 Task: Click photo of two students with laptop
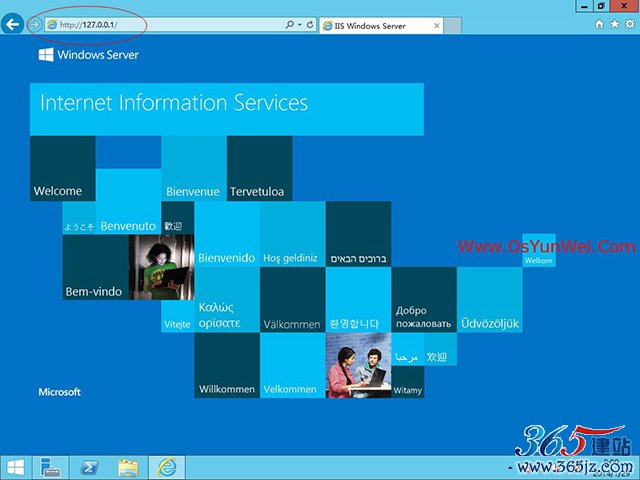[358, 365]
